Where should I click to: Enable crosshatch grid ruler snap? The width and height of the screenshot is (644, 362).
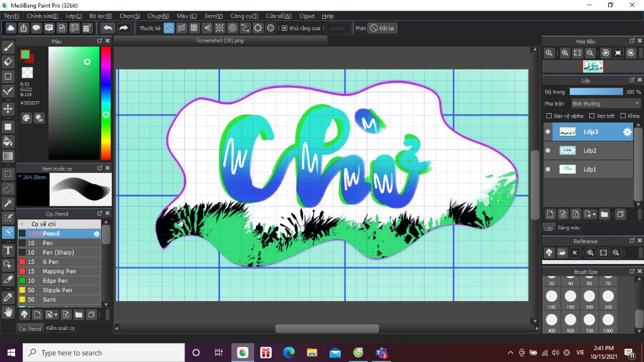pyautogui.click(x=194, y=28)
